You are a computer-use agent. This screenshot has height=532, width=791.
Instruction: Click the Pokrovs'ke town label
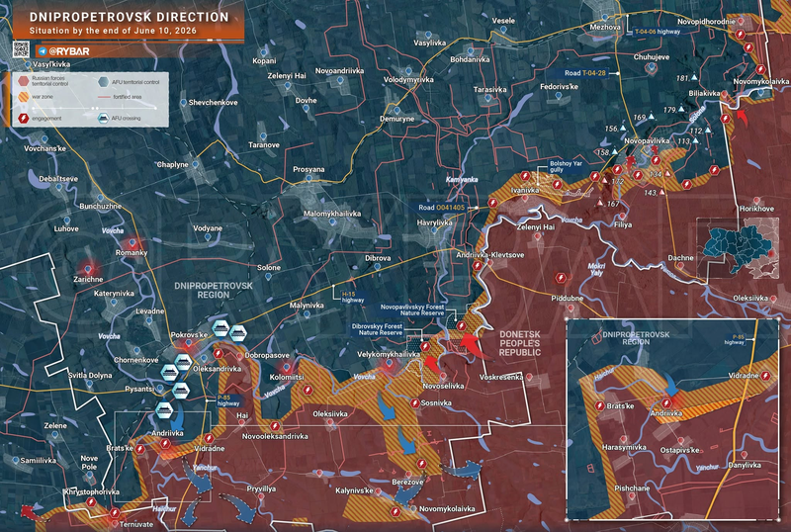189,335
